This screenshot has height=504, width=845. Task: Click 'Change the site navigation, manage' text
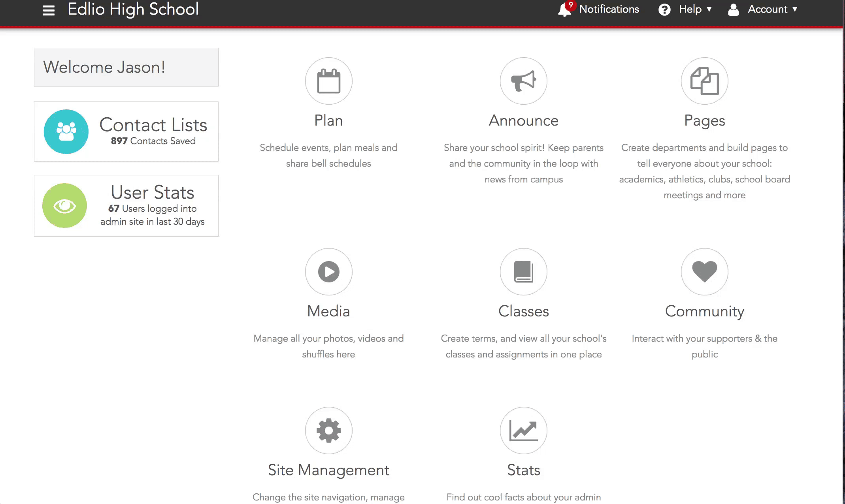[x=328, y=497]
